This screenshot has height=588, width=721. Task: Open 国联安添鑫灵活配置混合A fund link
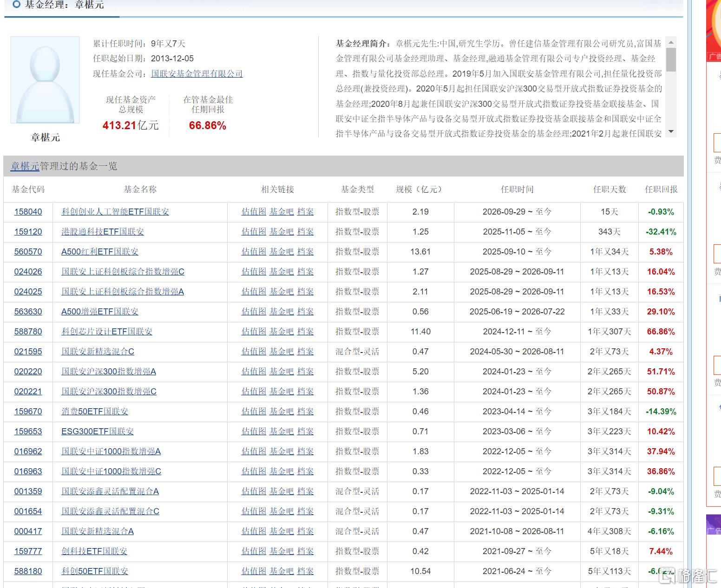pos(110,491)
